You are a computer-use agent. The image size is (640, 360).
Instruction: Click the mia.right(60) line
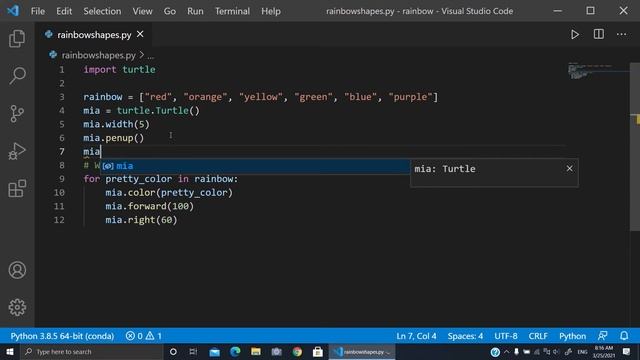[x=141, y=220]
